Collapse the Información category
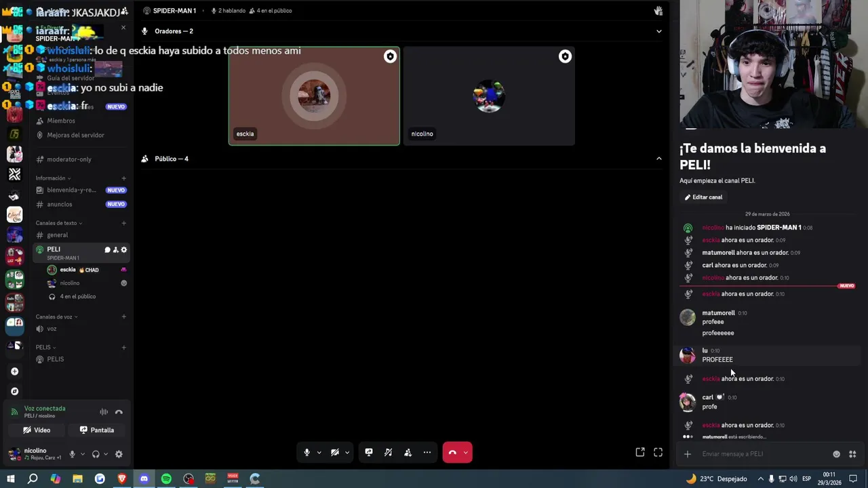868x488 pixels. pyautogui.click(x=53, y=178)
